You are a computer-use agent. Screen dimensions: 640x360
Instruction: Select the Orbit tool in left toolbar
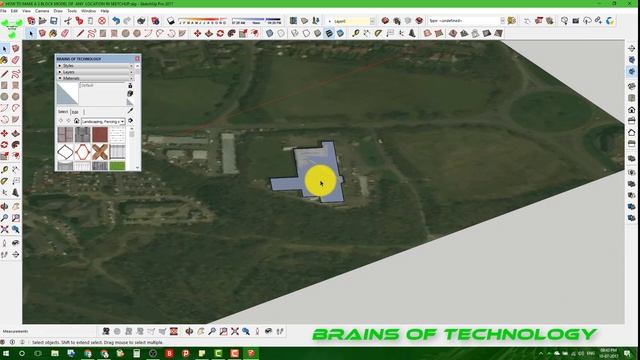click(4, 207)
